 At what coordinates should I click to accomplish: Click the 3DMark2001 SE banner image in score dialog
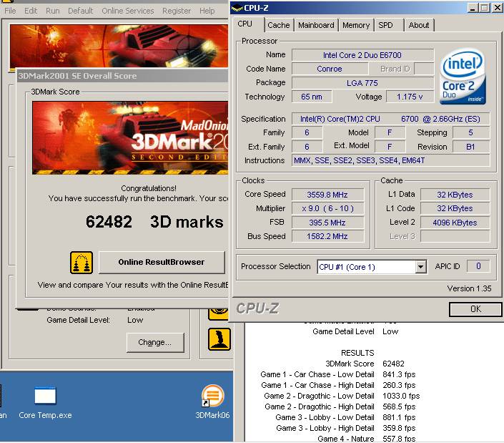click(x=130, y=138)
